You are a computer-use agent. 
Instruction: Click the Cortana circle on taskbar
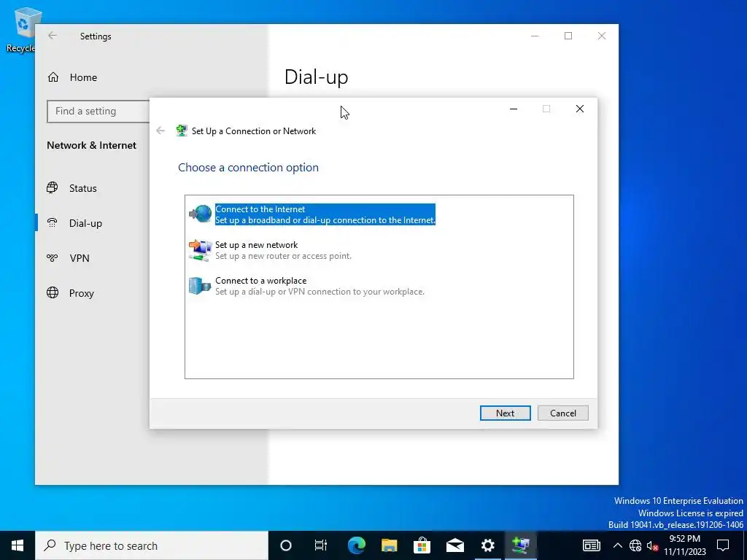click(x=286, y=545)
